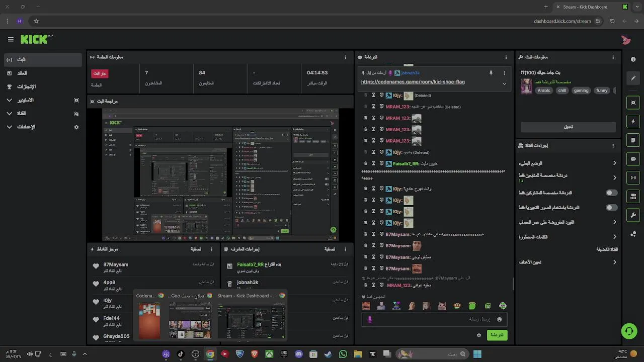The image size is (644, 362).
Task: Open Discord from the taskbar
Action: (299, 354)
